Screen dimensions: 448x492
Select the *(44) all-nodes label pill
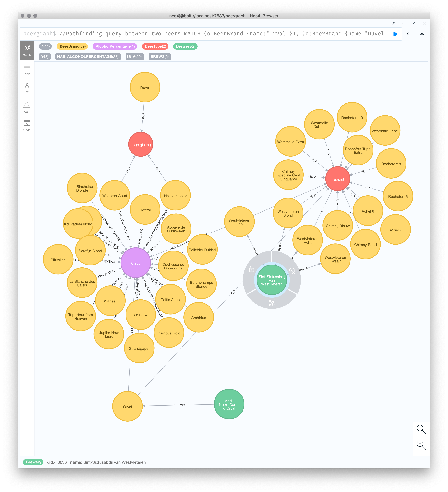(x=45, y=46)
